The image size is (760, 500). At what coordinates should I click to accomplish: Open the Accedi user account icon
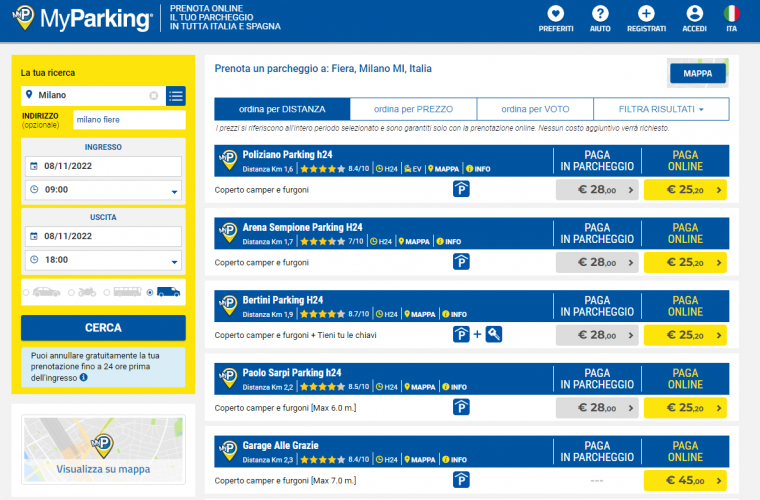point(694,14)
